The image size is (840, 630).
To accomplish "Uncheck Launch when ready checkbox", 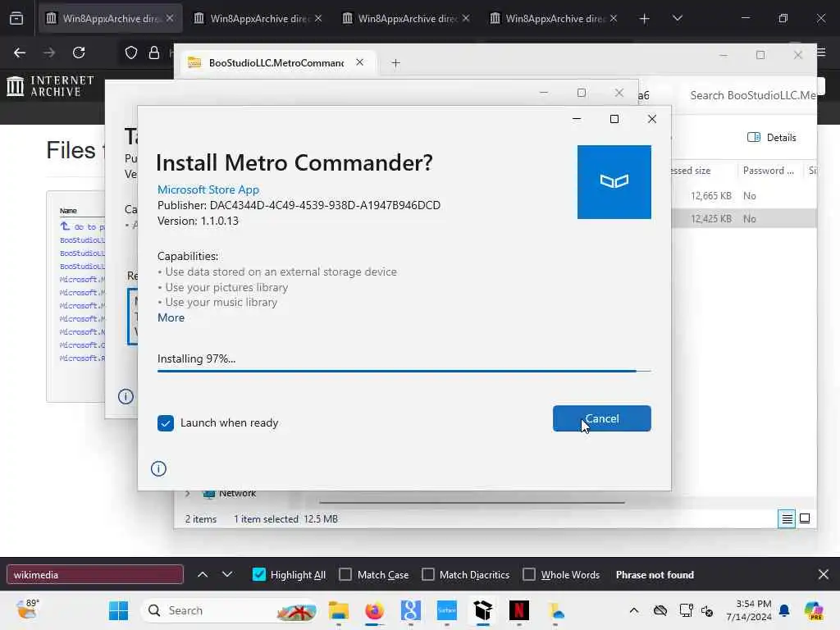I will pos(166,423).
